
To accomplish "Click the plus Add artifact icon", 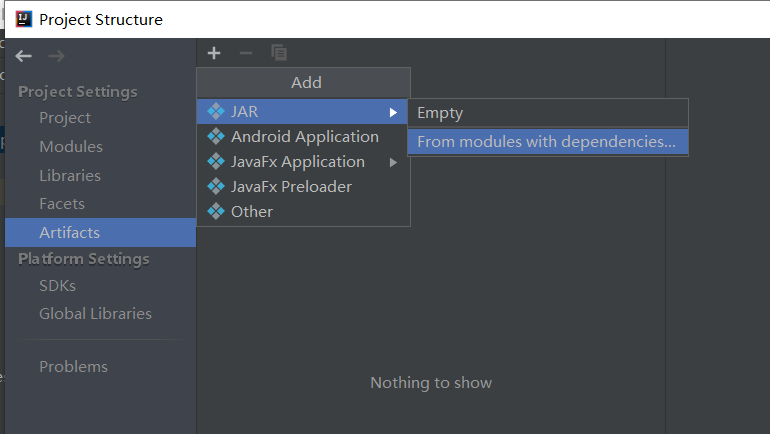I will pyautogui.click(x=214, y=53).
